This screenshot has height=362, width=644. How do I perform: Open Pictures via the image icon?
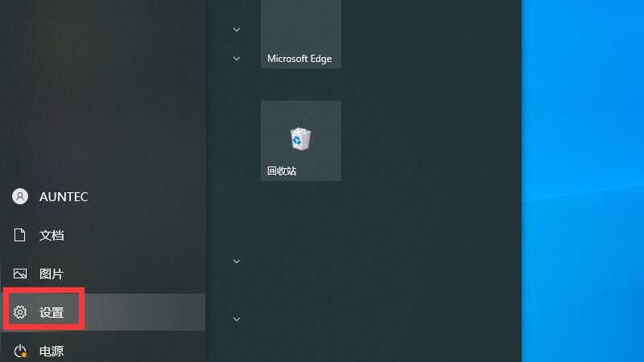pos(19,274)
